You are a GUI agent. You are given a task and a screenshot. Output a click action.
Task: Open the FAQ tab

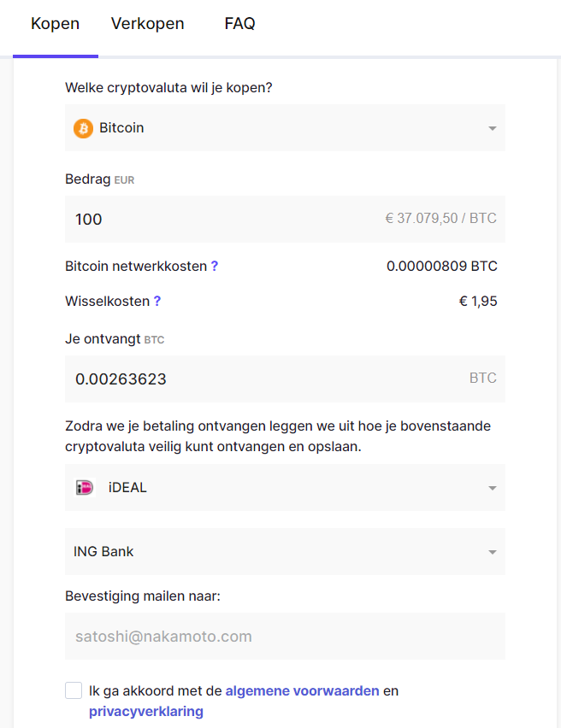click(239, 24)
